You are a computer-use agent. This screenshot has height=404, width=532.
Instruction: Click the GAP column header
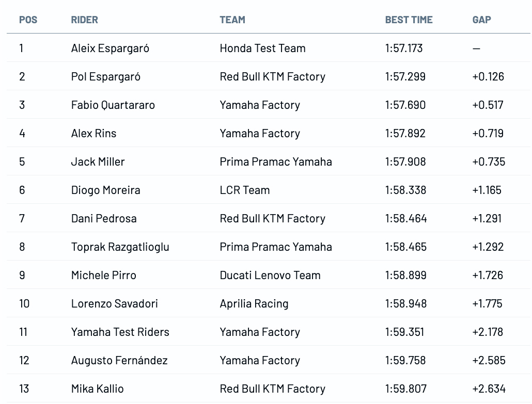pyautogui.click(x=481, y=20)
